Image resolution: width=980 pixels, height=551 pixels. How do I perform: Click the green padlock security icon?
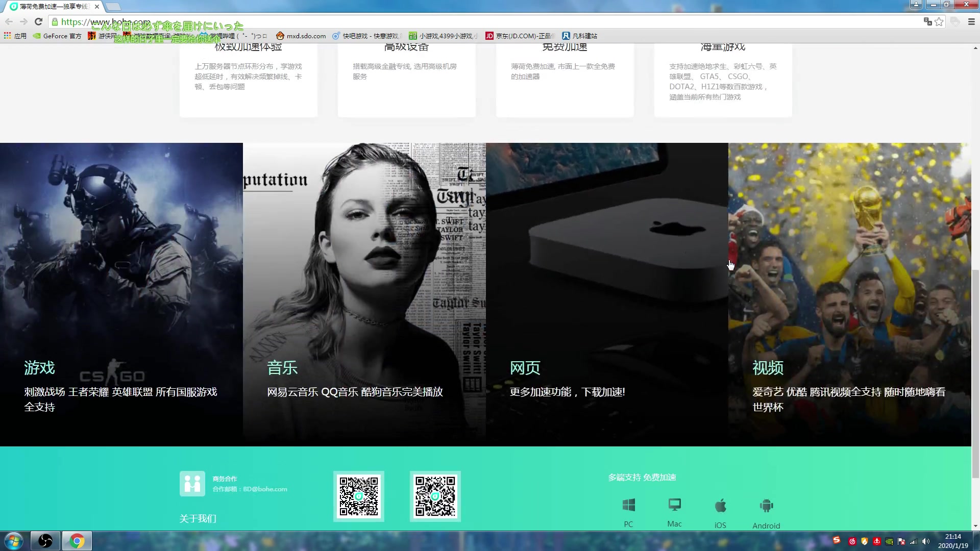(x=55, y=21)
